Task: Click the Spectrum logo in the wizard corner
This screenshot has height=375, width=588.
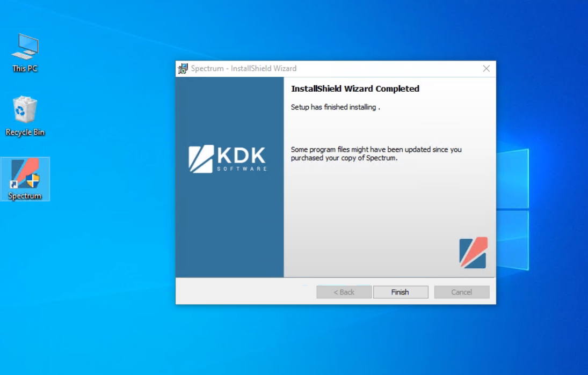Action: click(x=473, y=253)
